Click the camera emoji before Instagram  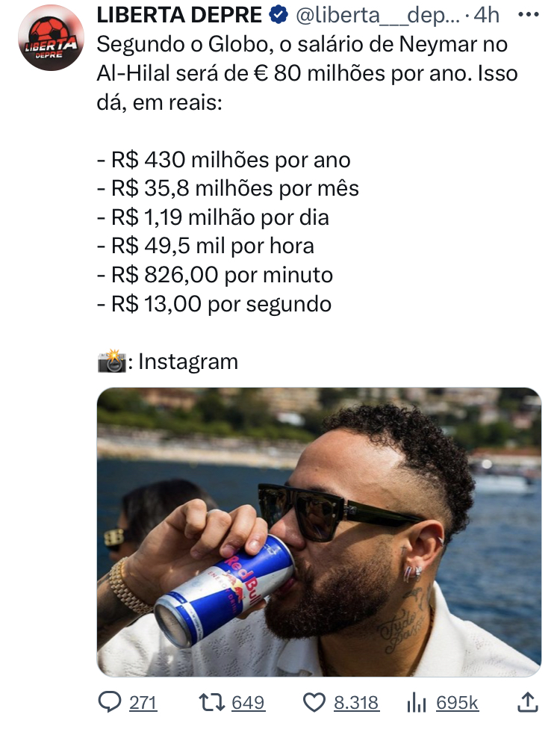111,361
